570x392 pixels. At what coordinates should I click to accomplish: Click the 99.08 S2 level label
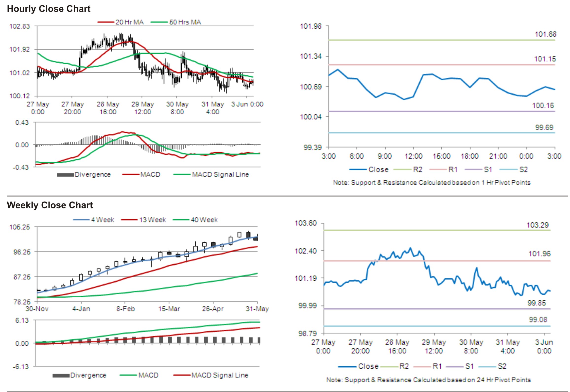point(538,320)
